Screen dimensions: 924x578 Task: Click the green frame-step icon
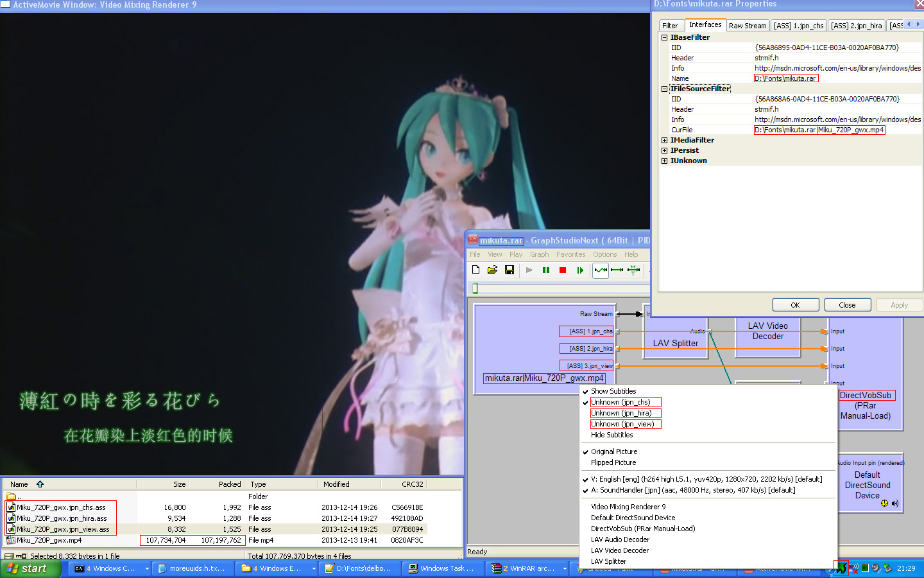[x=580, y=270]
